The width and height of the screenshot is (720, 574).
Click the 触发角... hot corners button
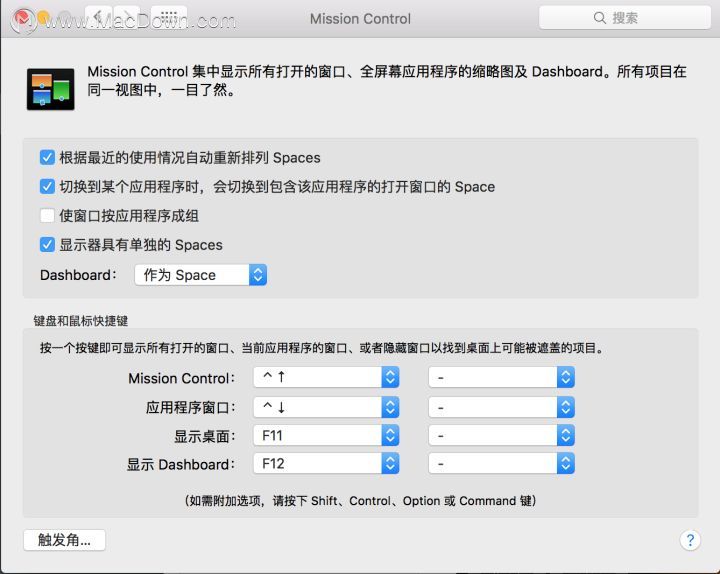click(64, 540)
